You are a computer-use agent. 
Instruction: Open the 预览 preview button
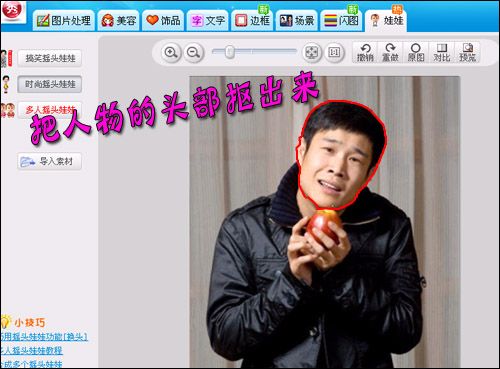(x=467, y=53)
